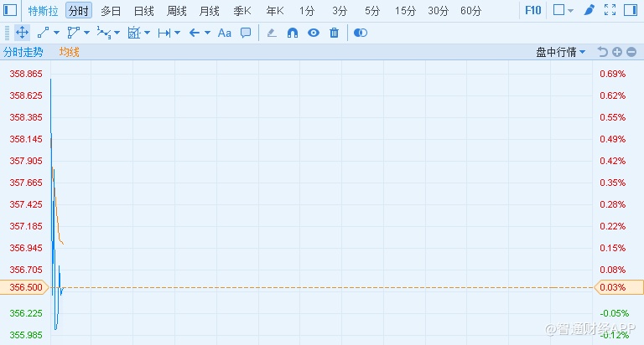Expand the range measurement dropdown arrow
This screenshot has height=345, width=644.
(x=178, y=33)
